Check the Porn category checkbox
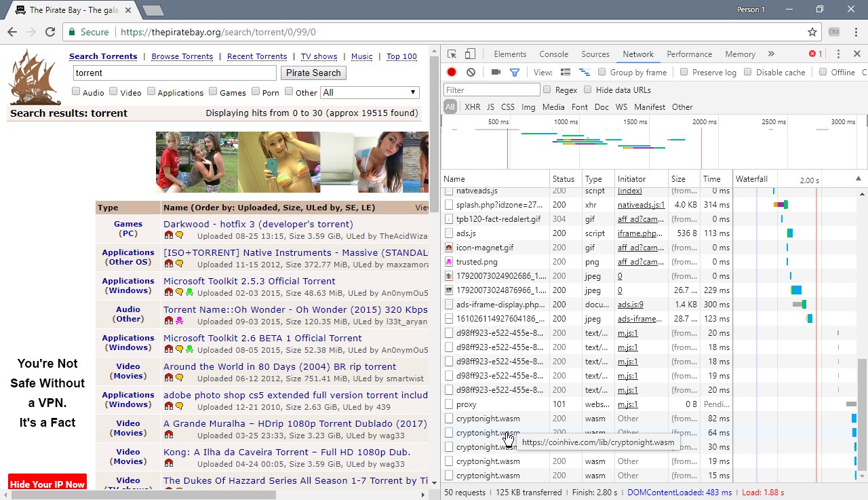 coord(256,92)
